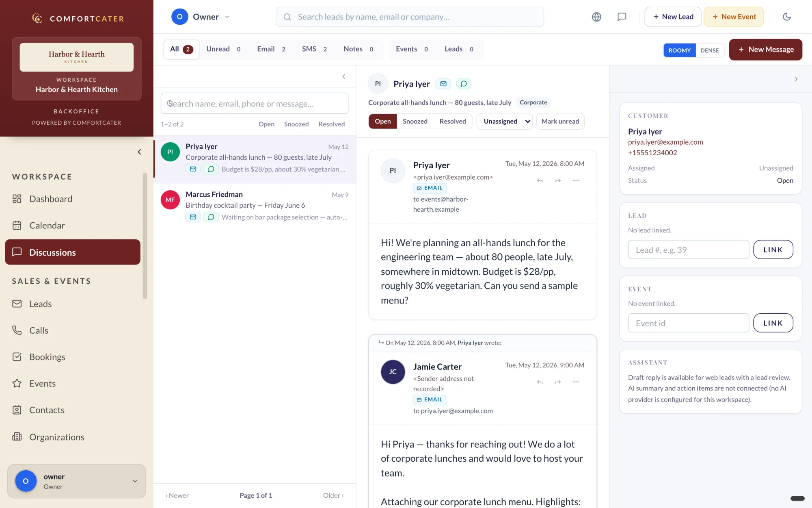This screenshot has height=508, width=812.
Task: Go to Contacts in the sidebar
Action: (x=73, y=410)
